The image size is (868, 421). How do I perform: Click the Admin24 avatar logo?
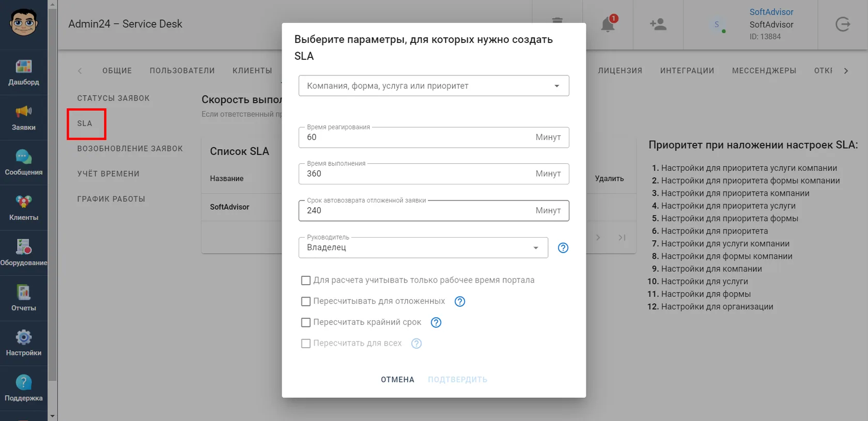click(24, 23)
